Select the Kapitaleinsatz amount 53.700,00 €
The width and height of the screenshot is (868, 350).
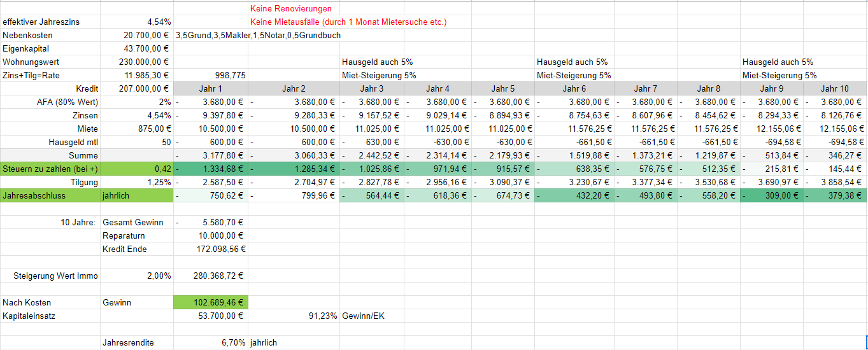pos(211,316)
